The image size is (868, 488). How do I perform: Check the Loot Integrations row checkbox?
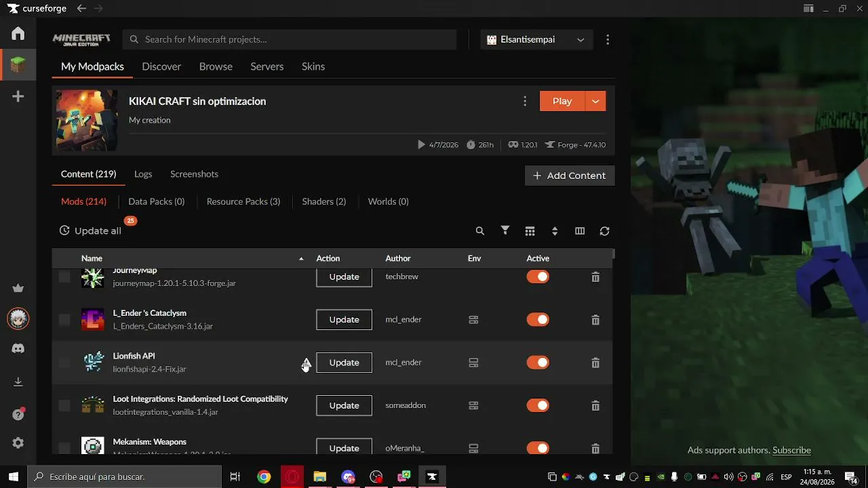[x=64, y=405]
